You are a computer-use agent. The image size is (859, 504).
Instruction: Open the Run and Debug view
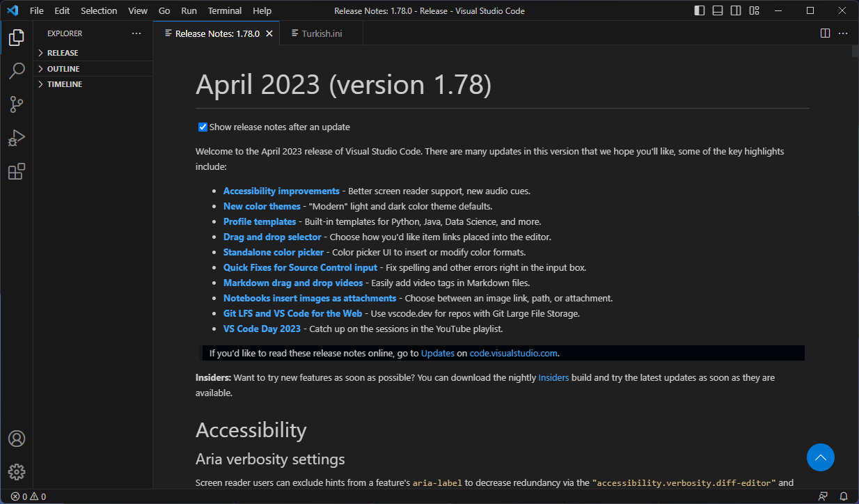click(17, 138)
